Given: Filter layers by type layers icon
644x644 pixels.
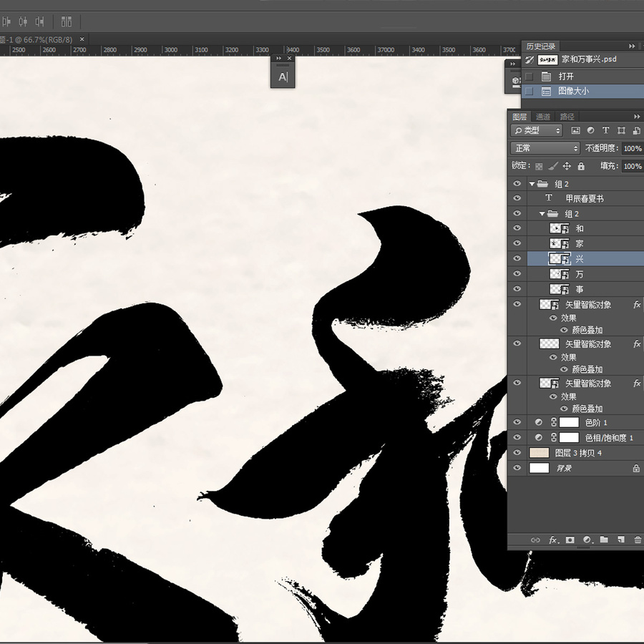Looking at the screenshot, I should [606, 131].
